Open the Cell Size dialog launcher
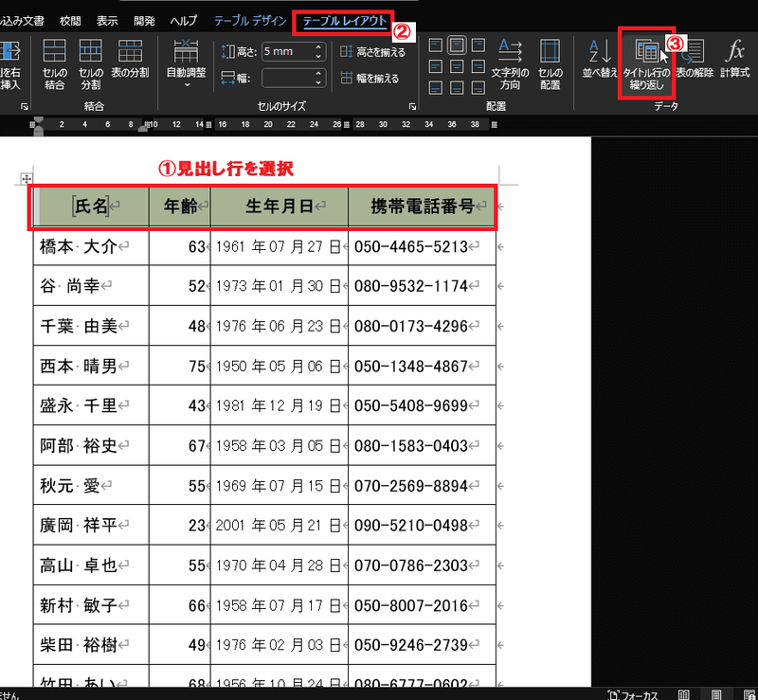The image size is (758, 700). pos(412,106)
